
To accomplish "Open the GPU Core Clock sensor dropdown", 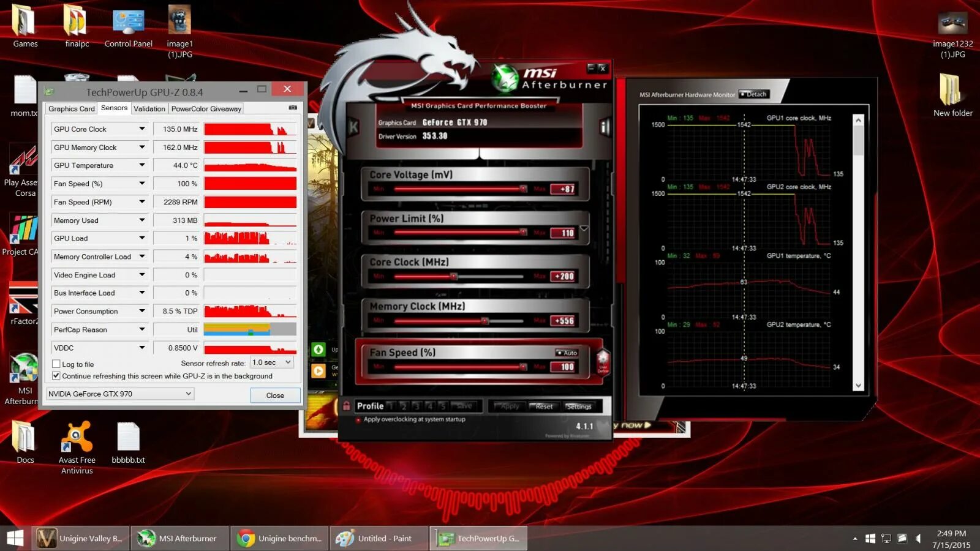I will 142,129.
